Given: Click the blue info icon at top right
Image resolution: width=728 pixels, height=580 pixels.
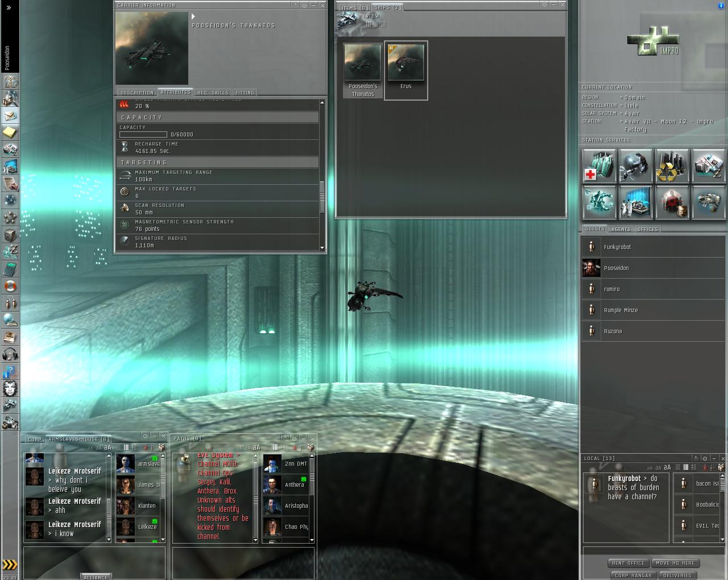Looking at the screenshot, I should point(721,6).
